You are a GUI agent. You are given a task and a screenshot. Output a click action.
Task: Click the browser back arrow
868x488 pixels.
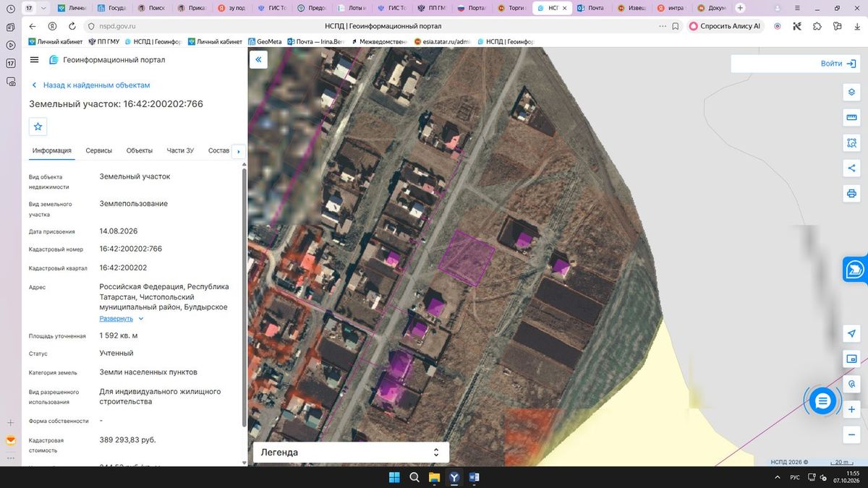(x=33, y=26)
